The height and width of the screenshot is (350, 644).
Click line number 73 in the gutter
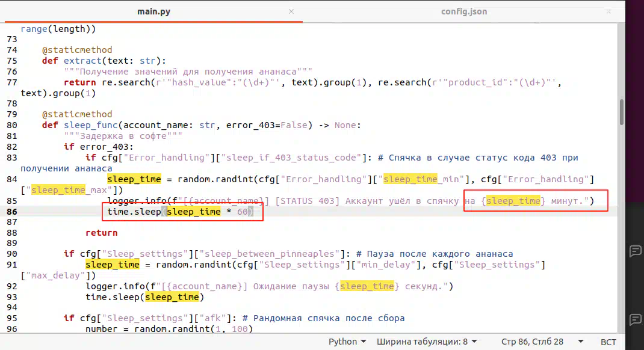click(x=12, y=40)
